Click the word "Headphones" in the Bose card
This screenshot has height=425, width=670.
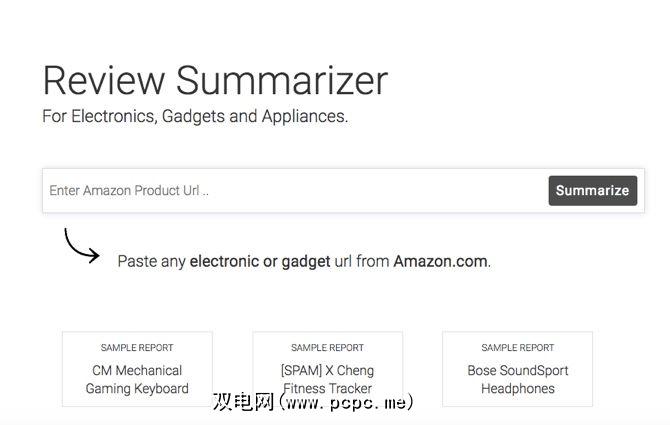click(517, 389)
